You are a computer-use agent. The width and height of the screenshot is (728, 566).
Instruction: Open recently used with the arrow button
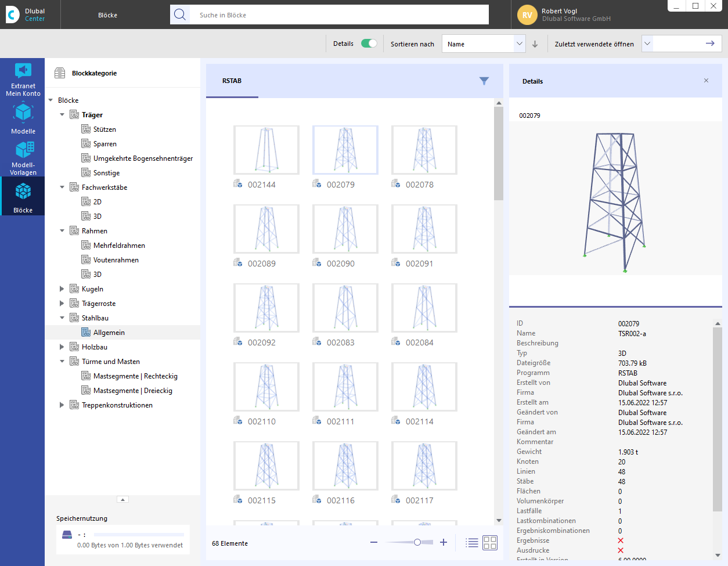[709, 44]
